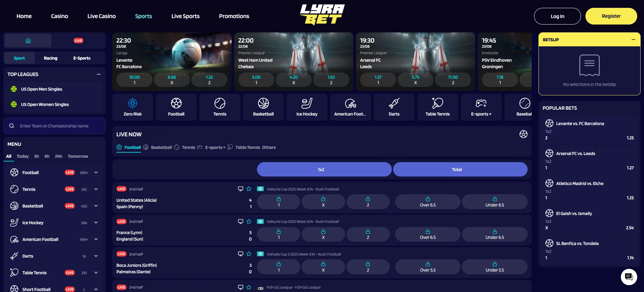Screen dimensions: 644x292
Task: Select the Basketball sport tile
Action: coord(263,107)
